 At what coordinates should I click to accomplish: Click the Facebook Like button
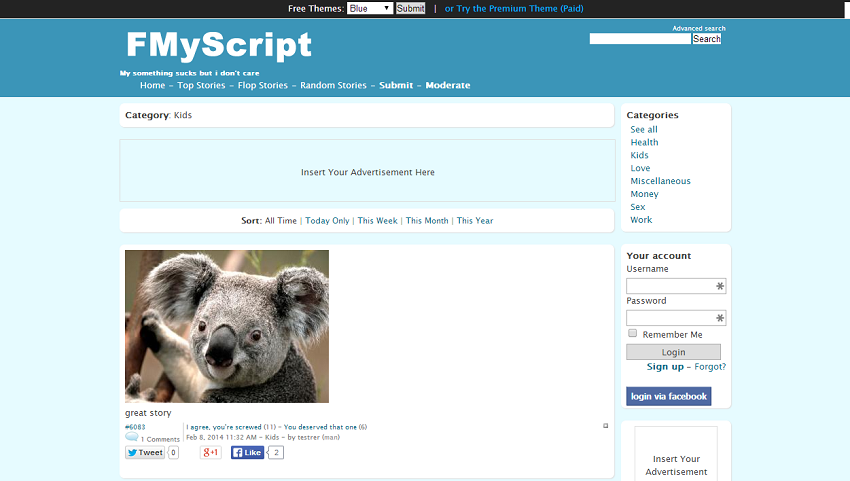[x=247, y=452]
